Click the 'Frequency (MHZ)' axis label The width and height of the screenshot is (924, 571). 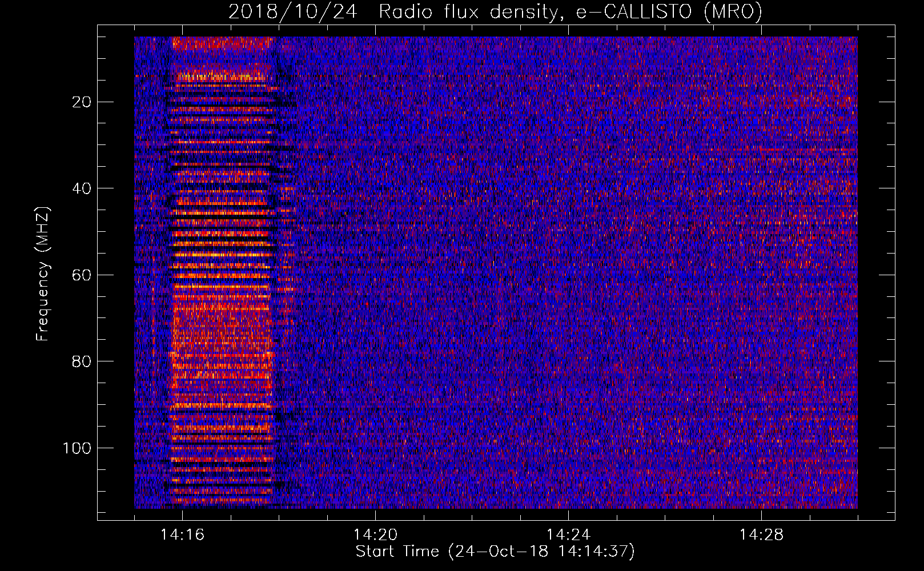point(43,274)
